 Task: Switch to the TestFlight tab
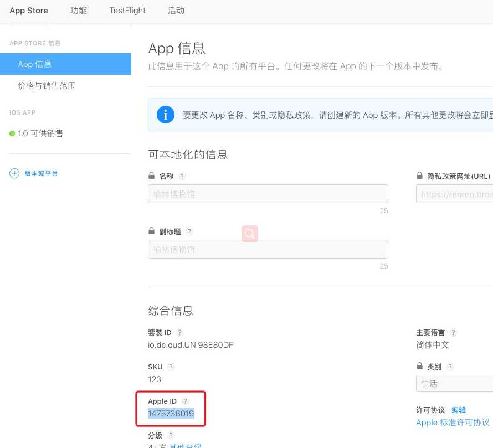[127, 10]
